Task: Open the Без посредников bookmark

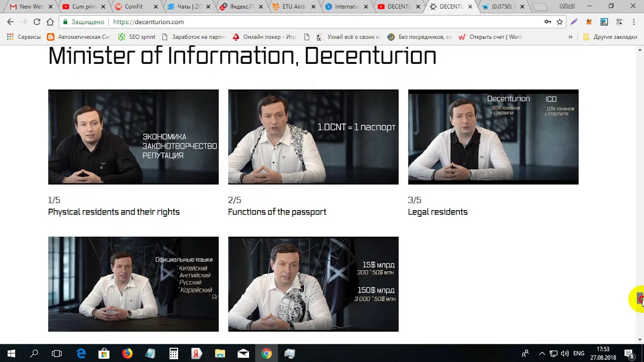Action: point(420,37)
